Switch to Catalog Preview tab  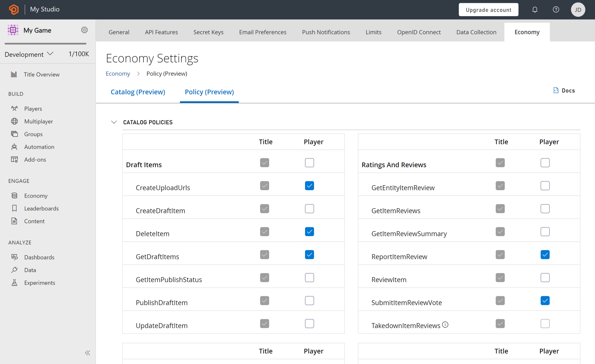tap(138, 91)
